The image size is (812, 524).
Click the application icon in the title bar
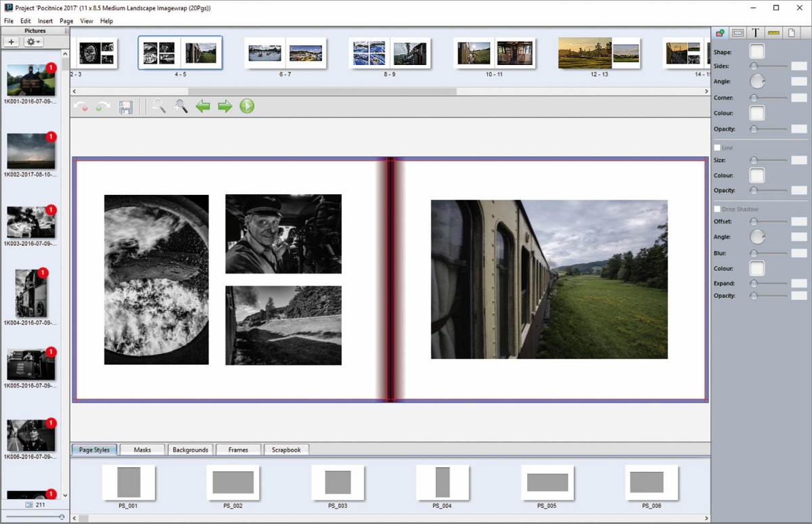tap(7, 7)
